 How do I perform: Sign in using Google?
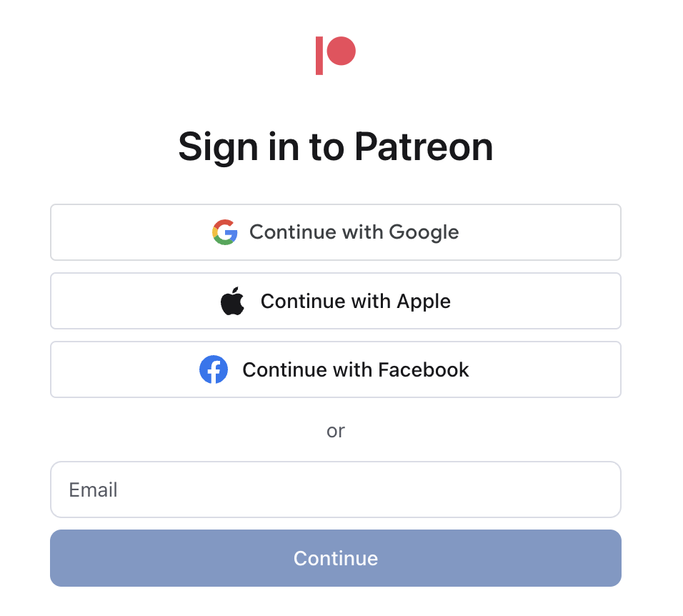pos(336,232)
